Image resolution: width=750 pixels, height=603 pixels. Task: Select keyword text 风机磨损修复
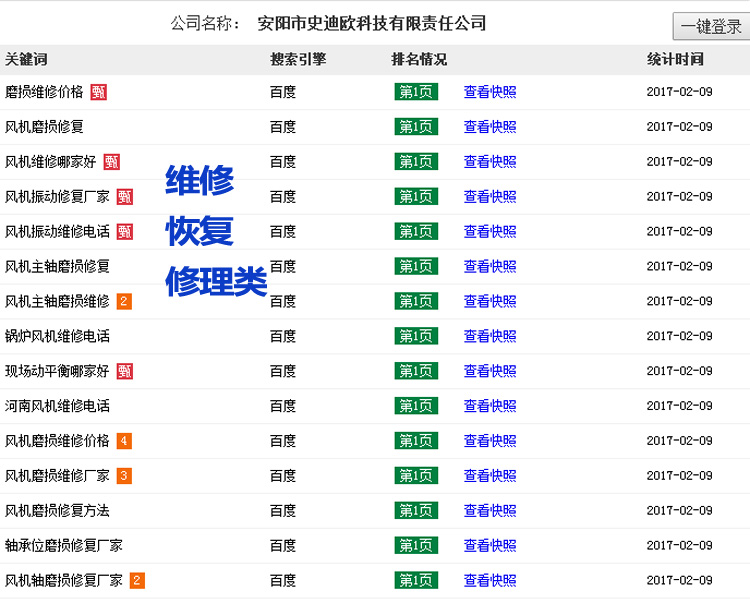(x=44, y=127)
